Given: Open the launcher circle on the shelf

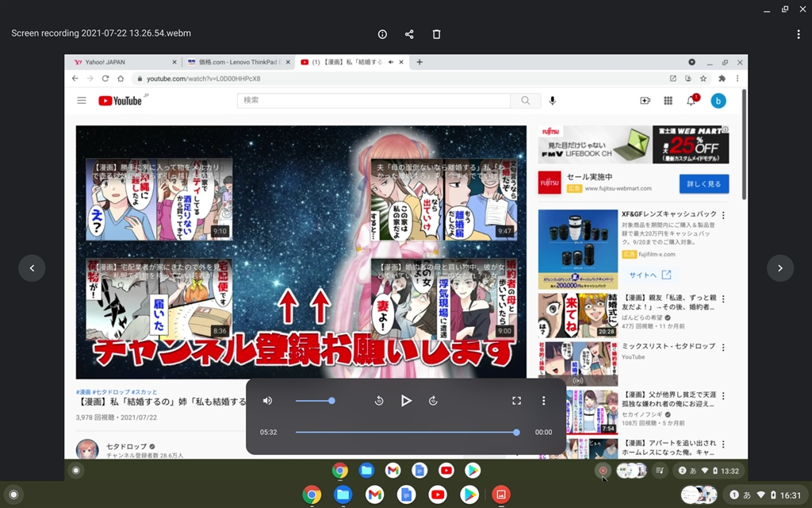Looking at the screenshot, I should 13,495.
